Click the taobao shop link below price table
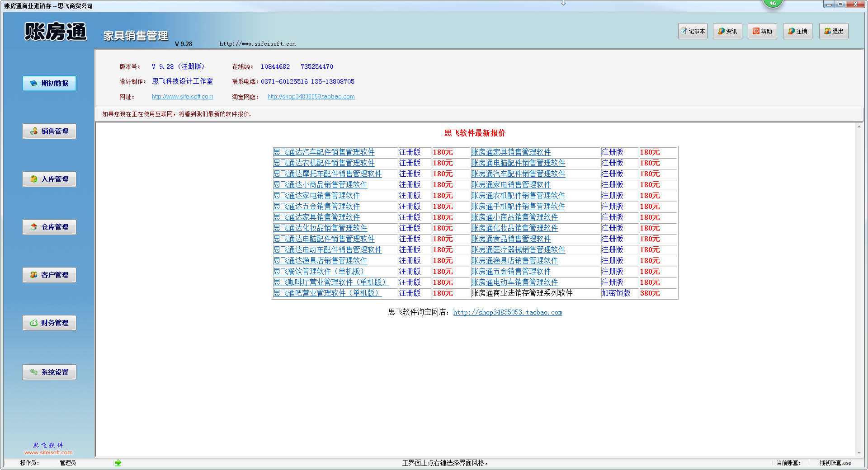 (507, 312)
